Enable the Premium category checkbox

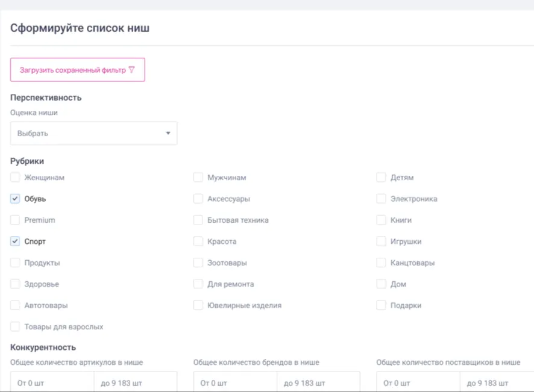tap(15, 220)
